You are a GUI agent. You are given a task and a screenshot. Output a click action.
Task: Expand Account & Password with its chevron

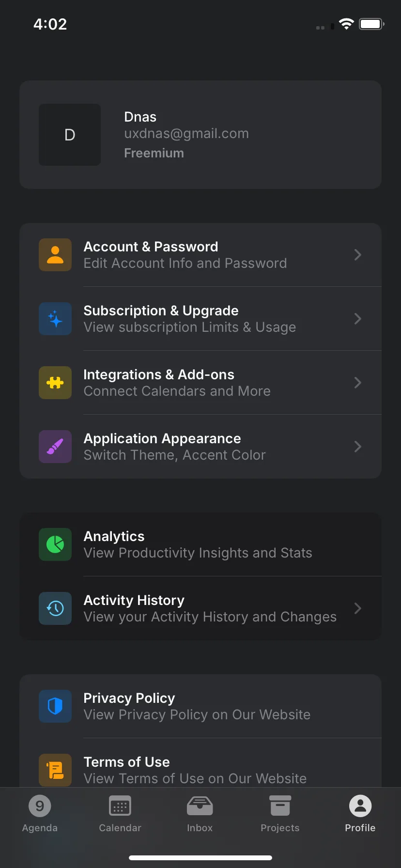coord(358,255)
